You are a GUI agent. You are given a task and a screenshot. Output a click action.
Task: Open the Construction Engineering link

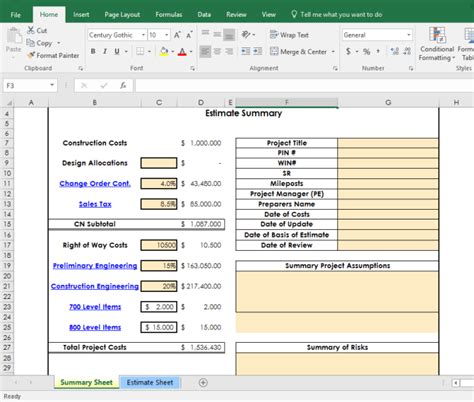tap(95, 286)
